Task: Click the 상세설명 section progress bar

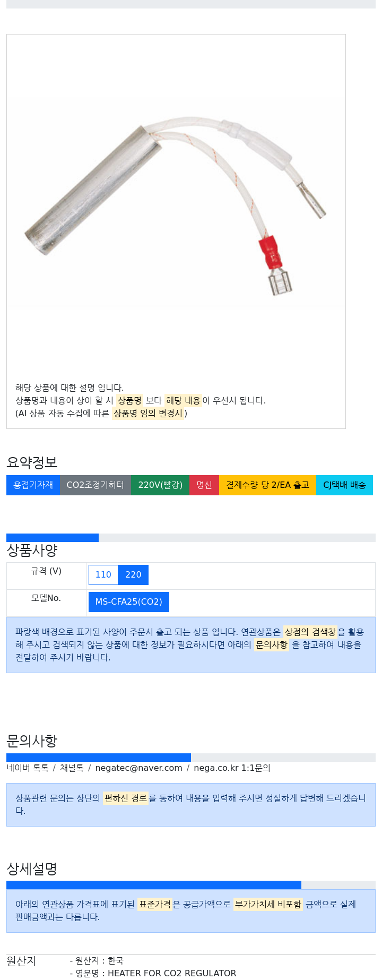Action: click(191, 885)
